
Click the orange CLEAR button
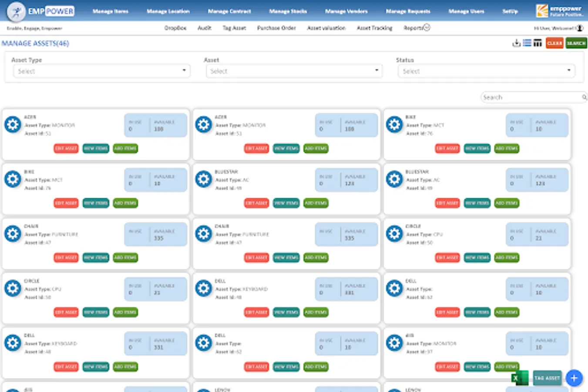554,43
